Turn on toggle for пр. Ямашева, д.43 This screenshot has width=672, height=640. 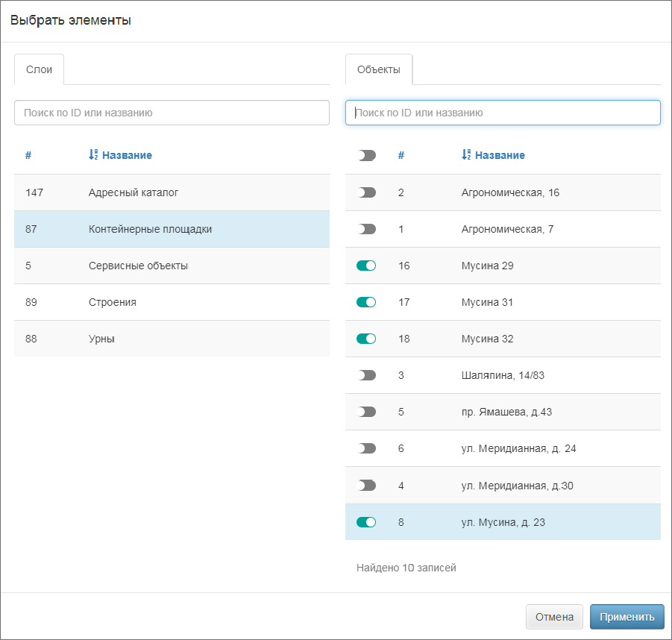366,412
